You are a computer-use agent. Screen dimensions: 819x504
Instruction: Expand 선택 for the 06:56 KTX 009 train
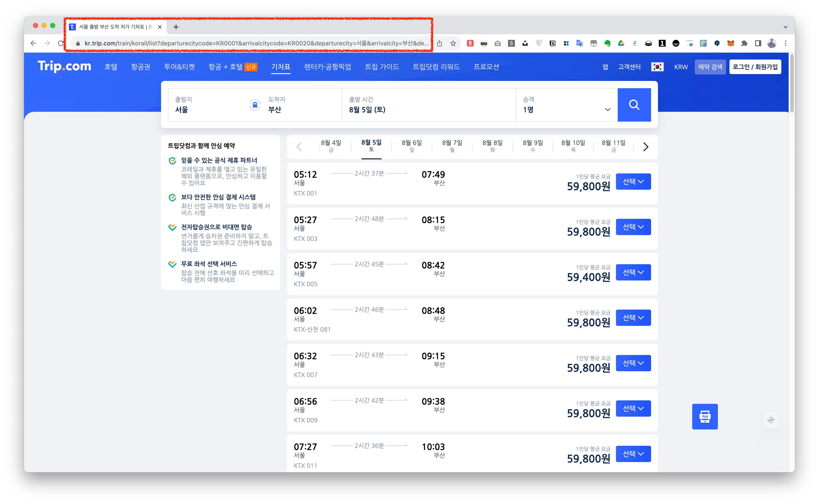tap(633, 408)
